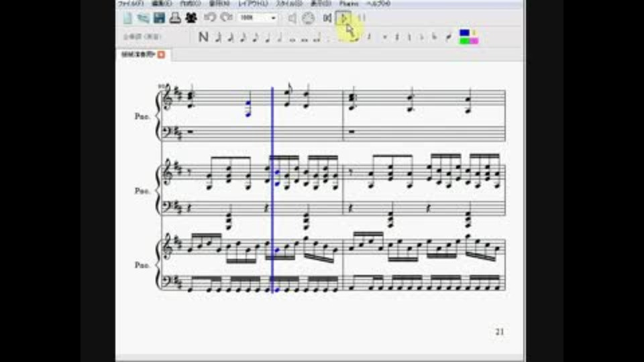Click the zoom combo box dropdown arrow
Screen dimensions: 644x362
click(x=273, y=17)
